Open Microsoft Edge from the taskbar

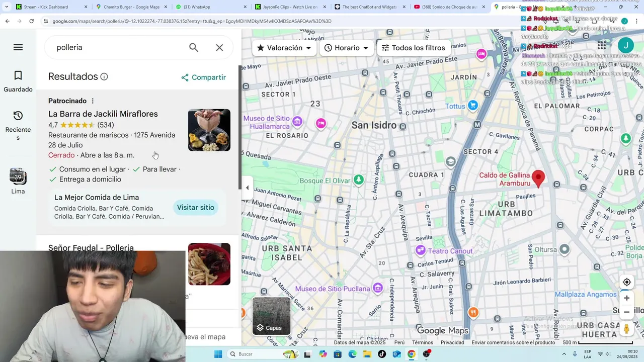[352, 354]
